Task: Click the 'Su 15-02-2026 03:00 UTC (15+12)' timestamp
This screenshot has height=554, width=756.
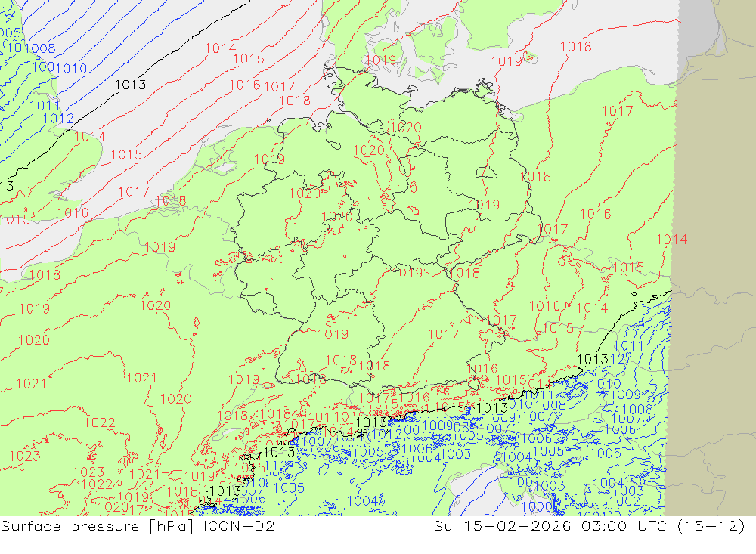Action: coord(589,525)
